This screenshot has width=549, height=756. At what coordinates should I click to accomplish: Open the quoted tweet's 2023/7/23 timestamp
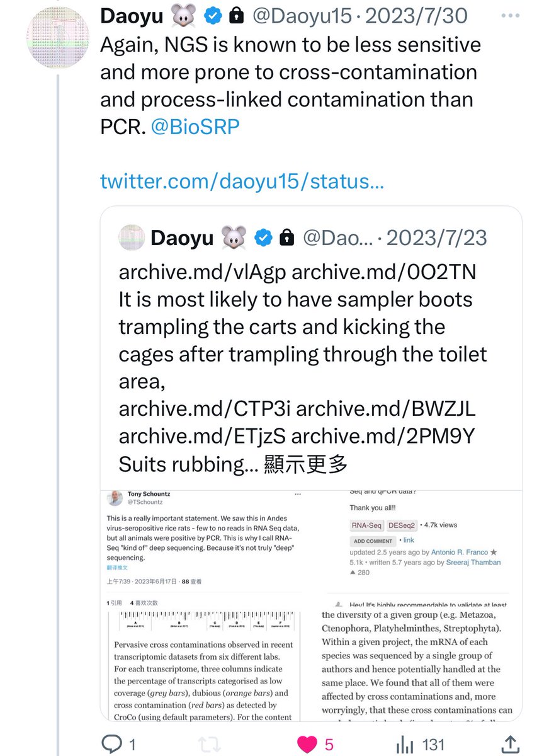[436, 238]
